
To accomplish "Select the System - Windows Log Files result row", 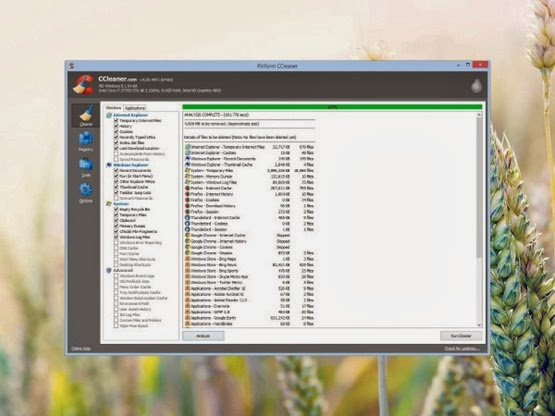I will click(249, 182).
